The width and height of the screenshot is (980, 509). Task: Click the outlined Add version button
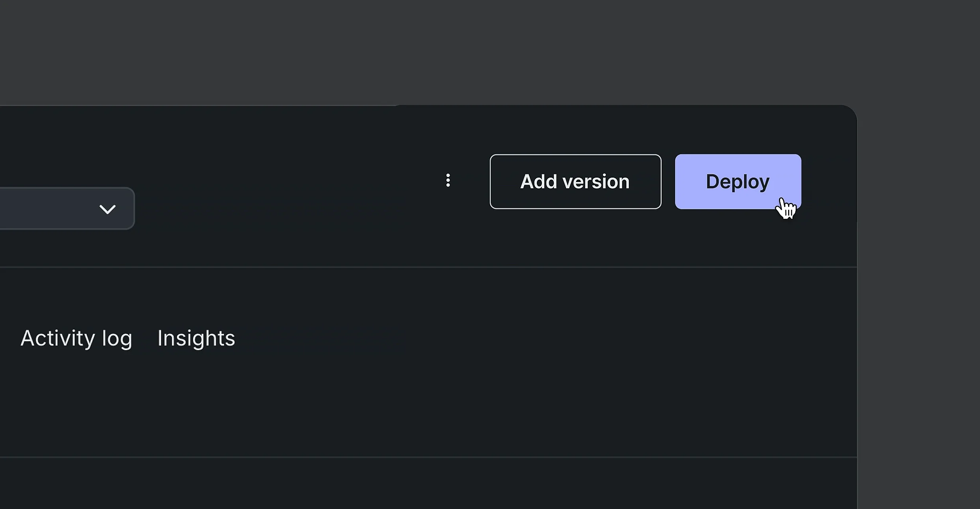tap(575, 182)
